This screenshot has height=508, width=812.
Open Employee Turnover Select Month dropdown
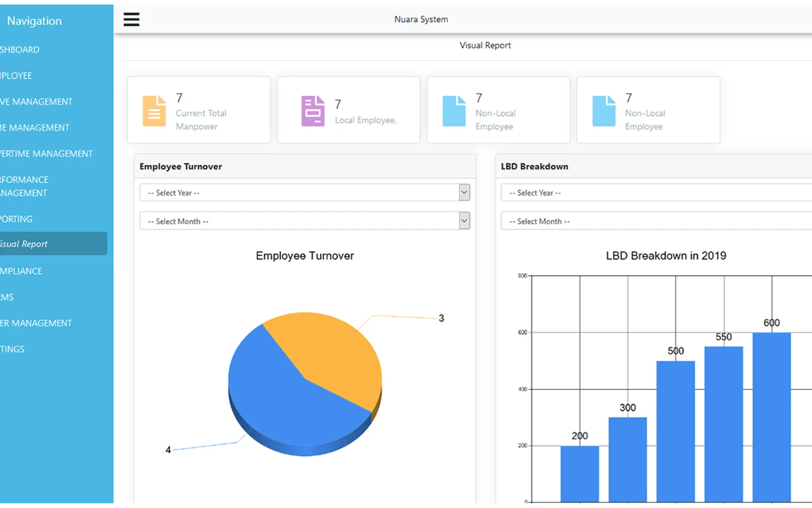click(304, 221)
